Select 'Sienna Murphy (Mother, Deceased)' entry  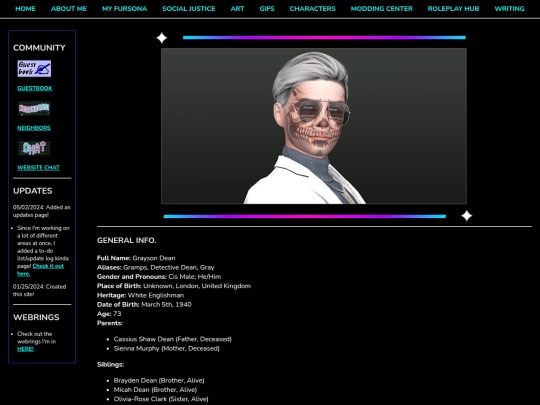[x=167, y=349]
